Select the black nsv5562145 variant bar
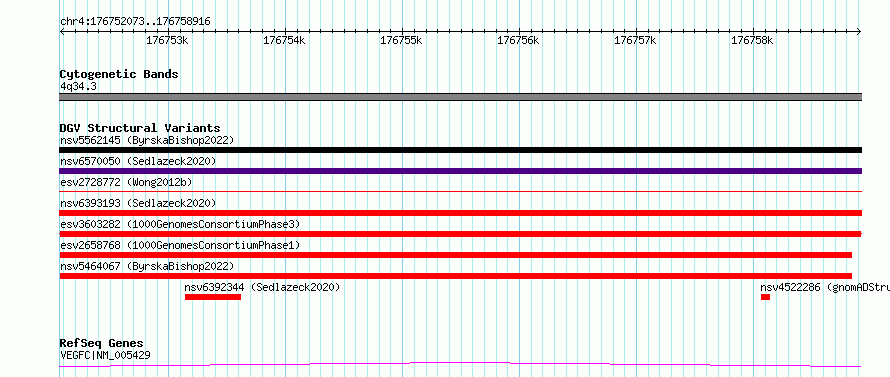This screenshot has height=377, width=890. (461, 150)
